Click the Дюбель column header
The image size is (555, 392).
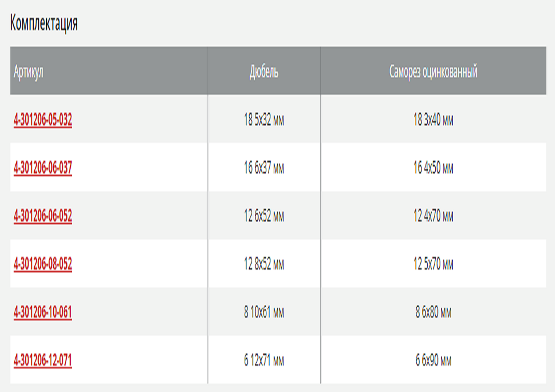[264, 72]
